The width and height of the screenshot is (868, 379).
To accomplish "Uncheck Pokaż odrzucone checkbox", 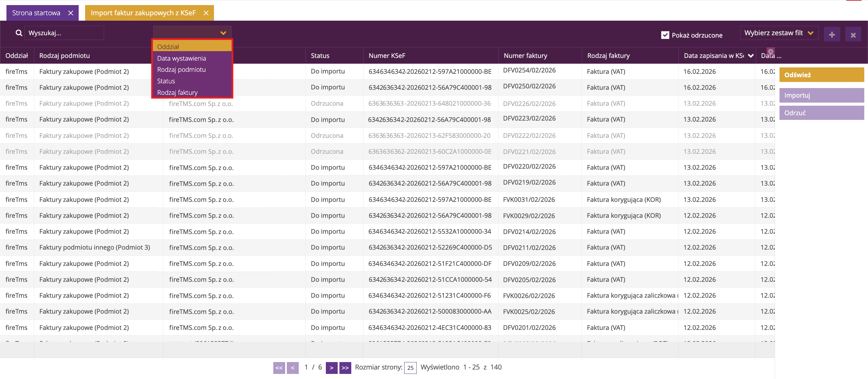I will coord(665,35).
